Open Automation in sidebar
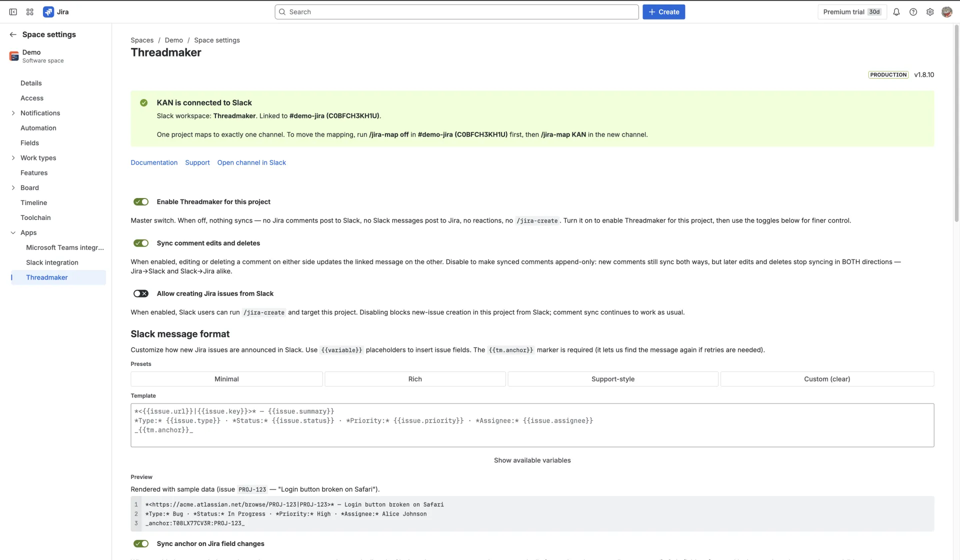The height and width of the screenshot is (560, 960). click(x=38, y=128)
